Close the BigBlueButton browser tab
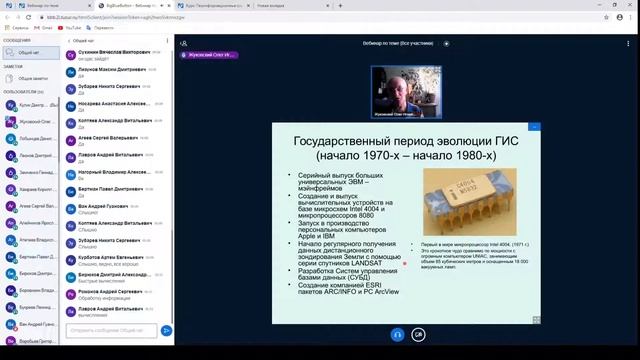This screenshot has width=640, height=360. click(x=169, y=6)
